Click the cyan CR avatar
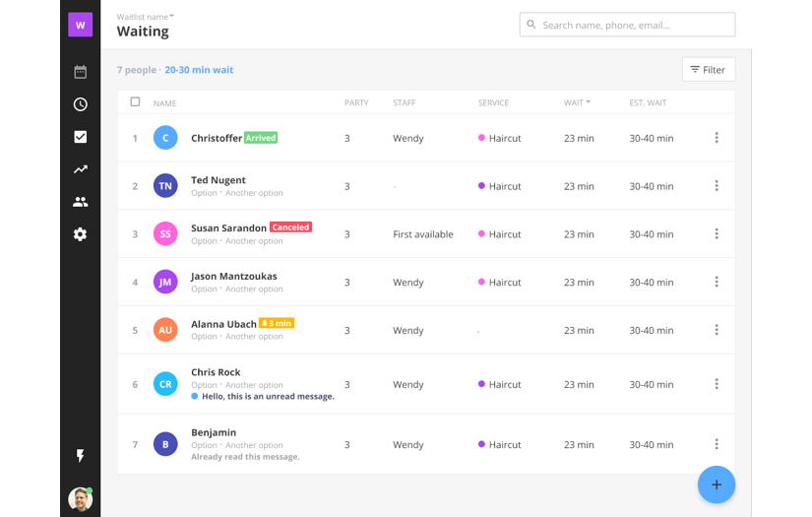Screen dimensions: 812x517 (165, 384)
